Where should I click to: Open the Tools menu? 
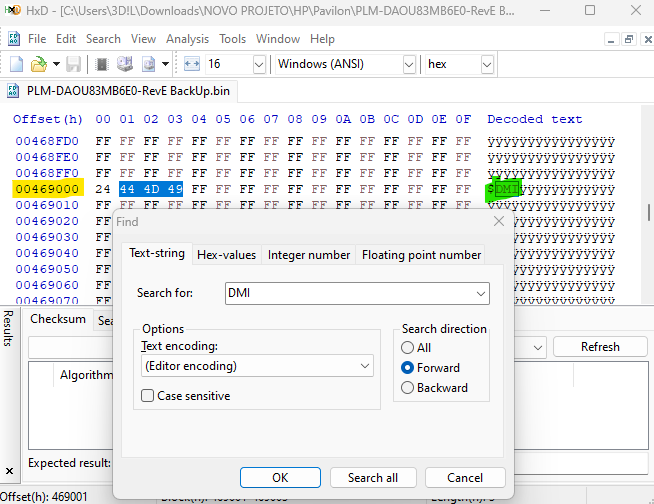[233, 39]
